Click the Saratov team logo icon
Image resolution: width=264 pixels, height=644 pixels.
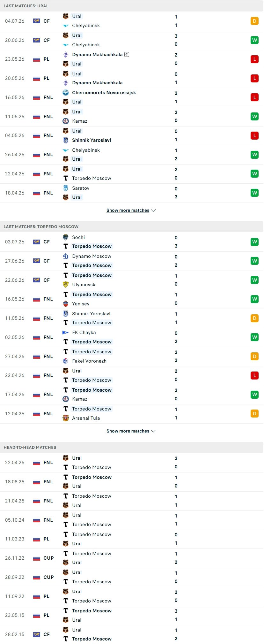[x=66, y=188]
